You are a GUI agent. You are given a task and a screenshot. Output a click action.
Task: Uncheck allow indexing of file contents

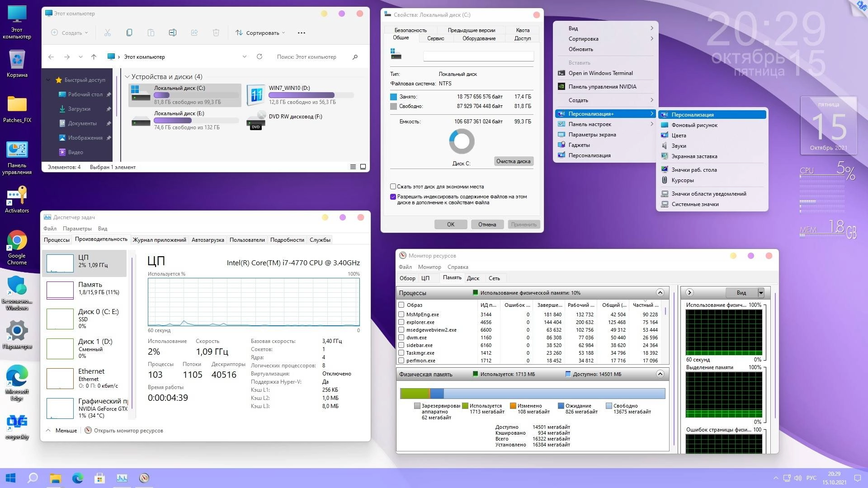tap(393, 196)
